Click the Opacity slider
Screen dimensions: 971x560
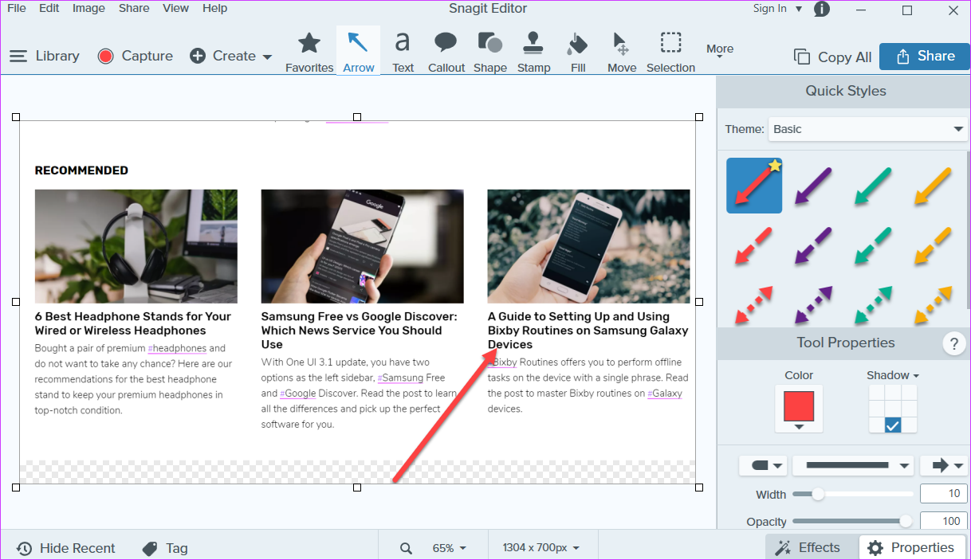[x=853, y=521]
